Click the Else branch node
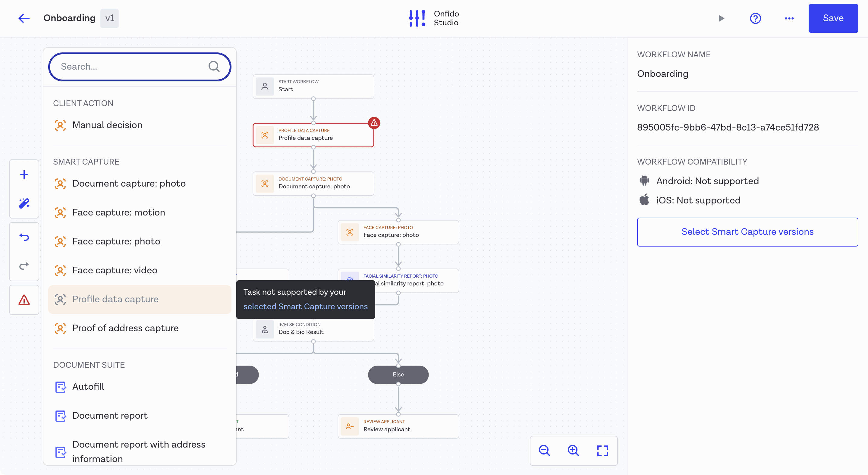Screen dimensions: 868x475 398,375
